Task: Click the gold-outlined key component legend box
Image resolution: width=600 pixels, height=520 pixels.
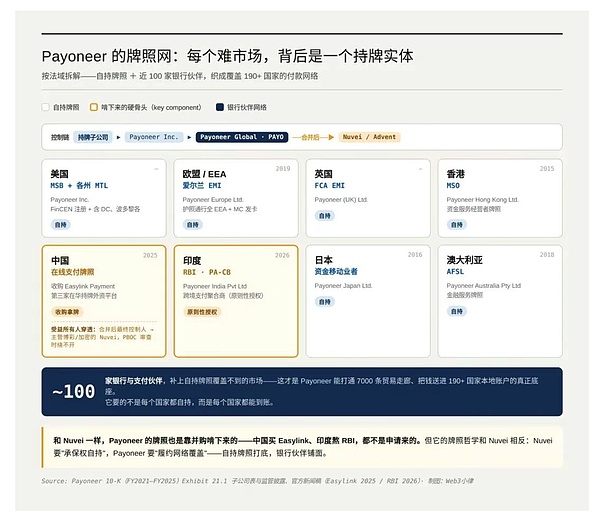Action: click(94, 107)
